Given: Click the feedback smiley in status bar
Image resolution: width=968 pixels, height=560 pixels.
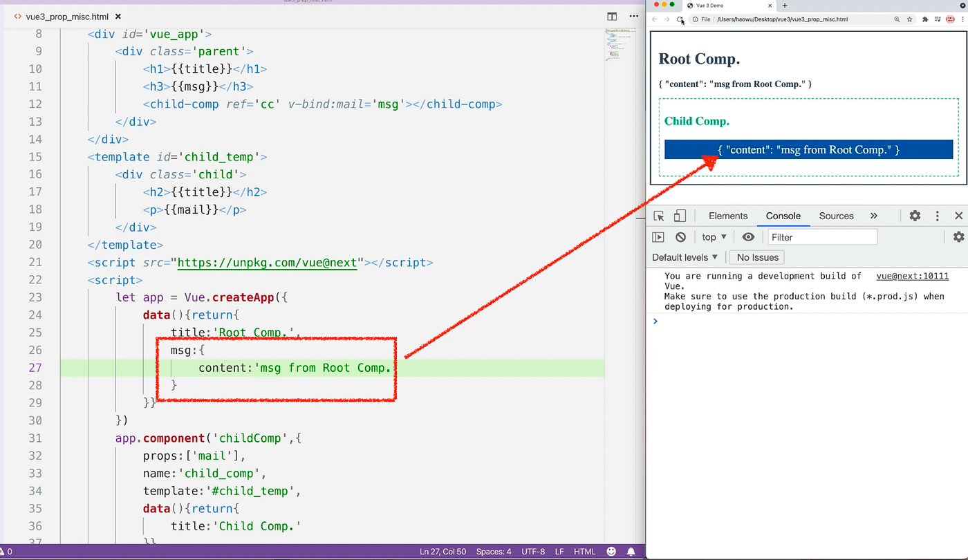Looking at the screenshot, I should 611,552.
